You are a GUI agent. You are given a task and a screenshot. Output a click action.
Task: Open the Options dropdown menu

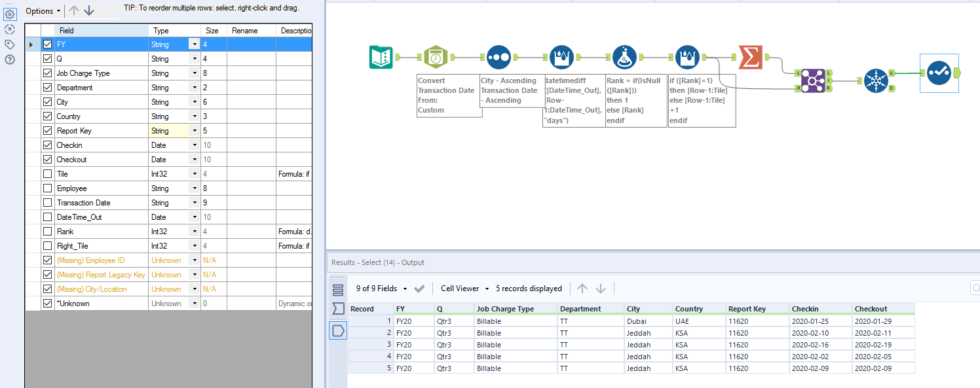[x=43, y=11]
